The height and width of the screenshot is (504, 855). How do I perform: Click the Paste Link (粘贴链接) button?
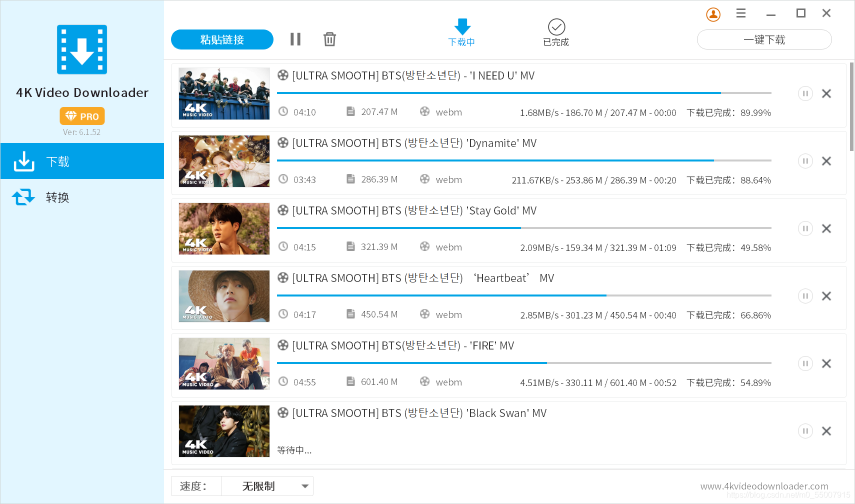222,39
